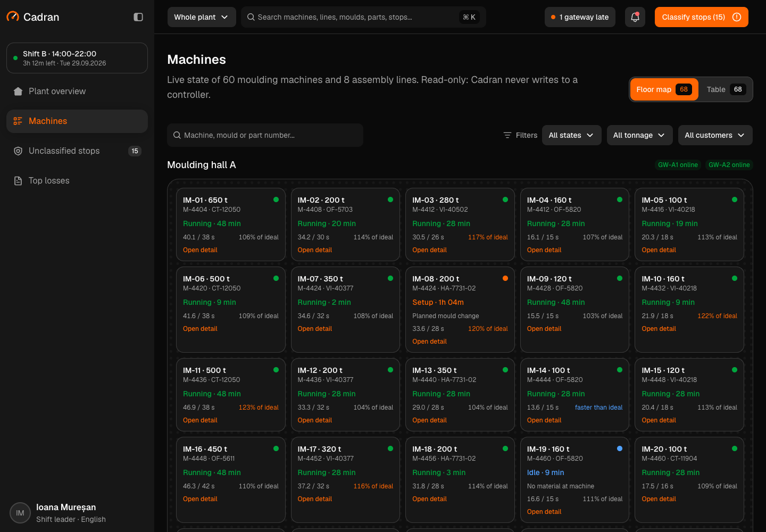This screenshot has width=766, height=532.
Task: Open Unclassified stops page
Action: coord(77,151)
